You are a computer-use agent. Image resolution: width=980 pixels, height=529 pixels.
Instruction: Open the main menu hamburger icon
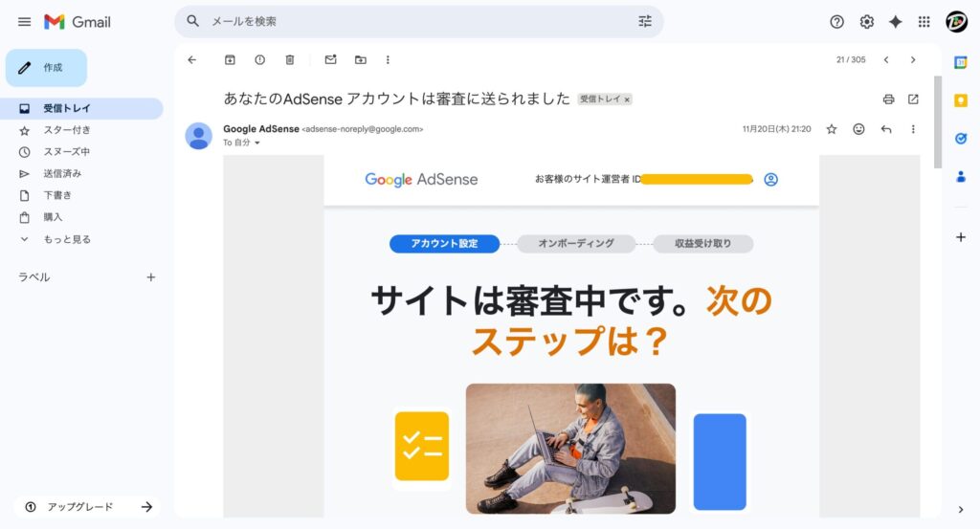(24, 22)
